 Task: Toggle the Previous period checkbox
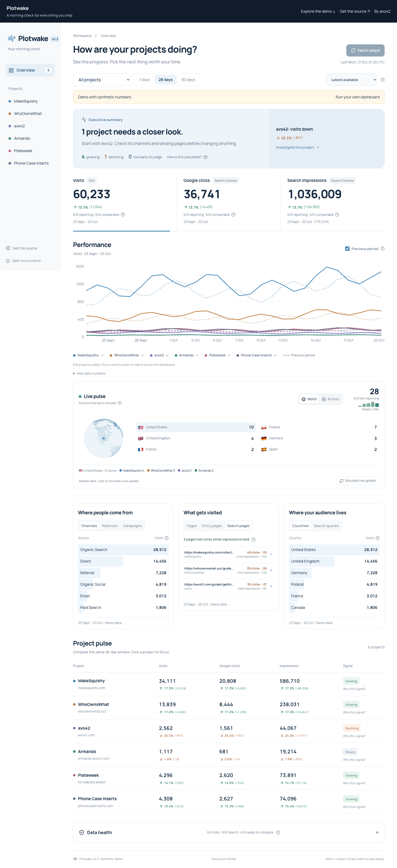(347, 249)
